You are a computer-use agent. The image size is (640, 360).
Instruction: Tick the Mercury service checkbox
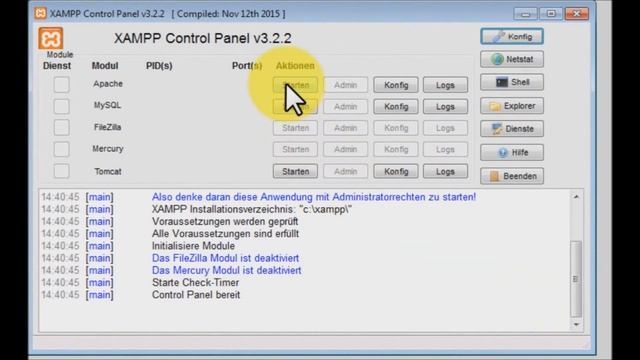tap(61, 149)
